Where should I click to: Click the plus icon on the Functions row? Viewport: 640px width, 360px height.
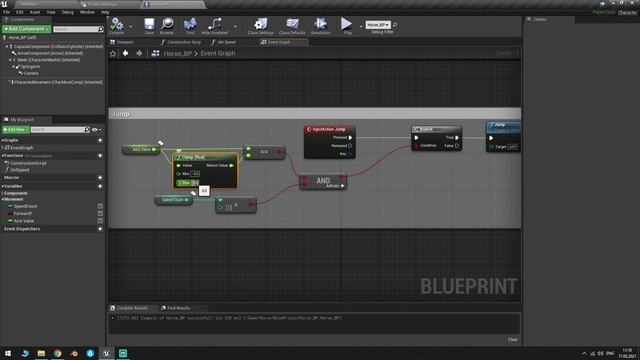tap(100, 156)
